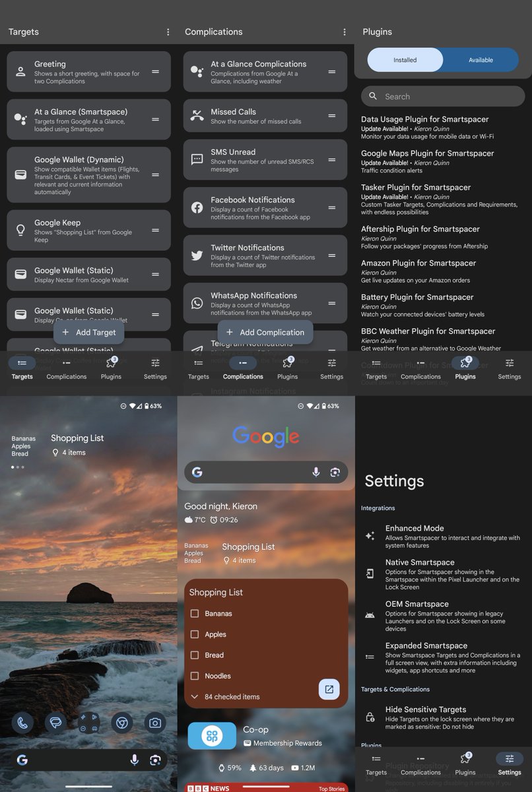
Task: Grab the Google Keep target's drag handle
Action: tap(155, 230)
